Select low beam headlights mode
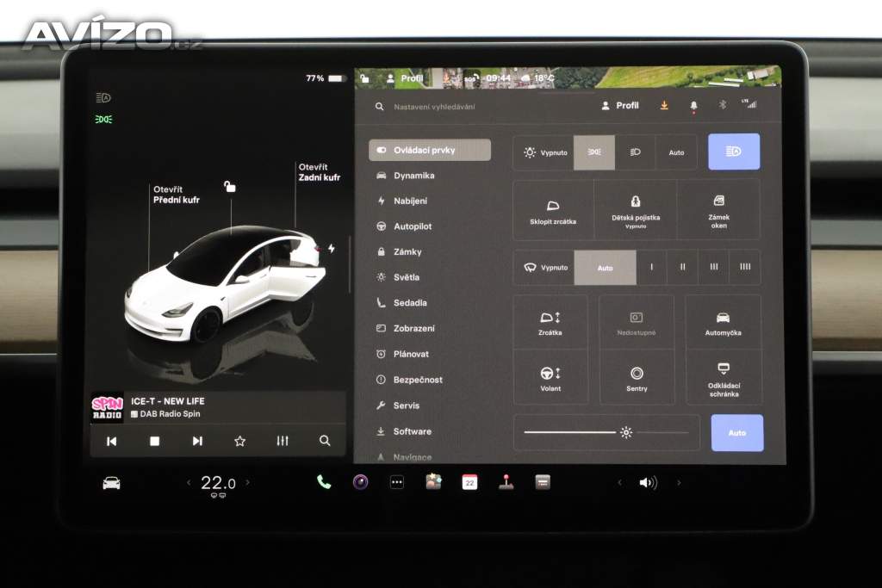 [x=635, y=152]
